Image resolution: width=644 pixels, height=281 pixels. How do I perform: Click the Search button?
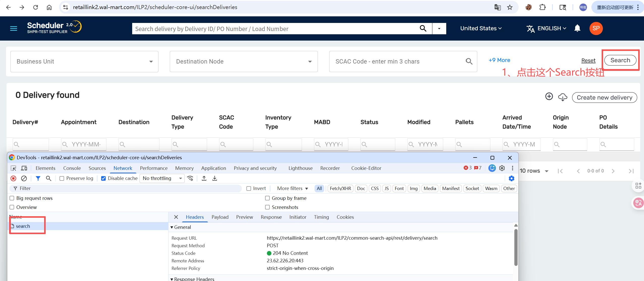tap(620, 60)
